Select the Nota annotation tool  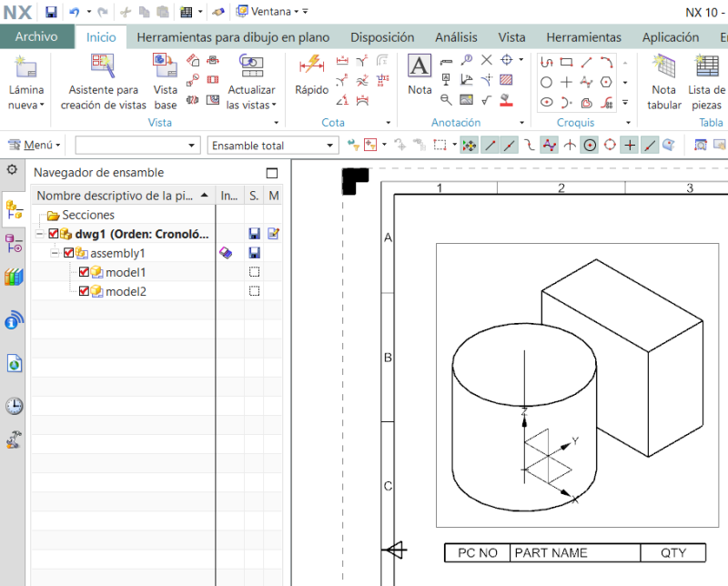420,76
